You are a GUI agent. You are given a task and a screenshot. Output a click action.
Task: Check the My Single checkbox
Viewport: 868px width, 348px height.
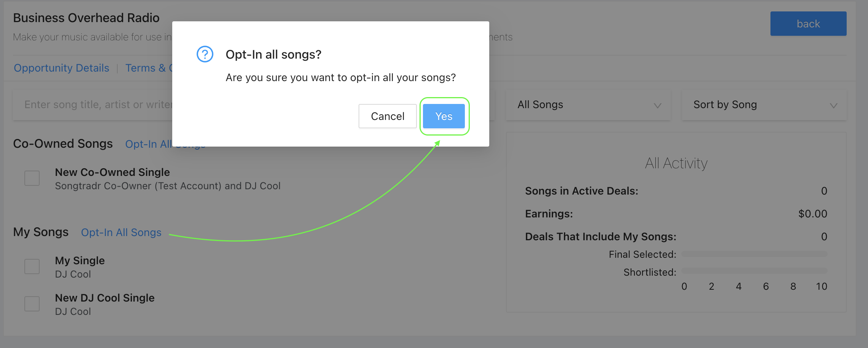(x=32, y=267)
